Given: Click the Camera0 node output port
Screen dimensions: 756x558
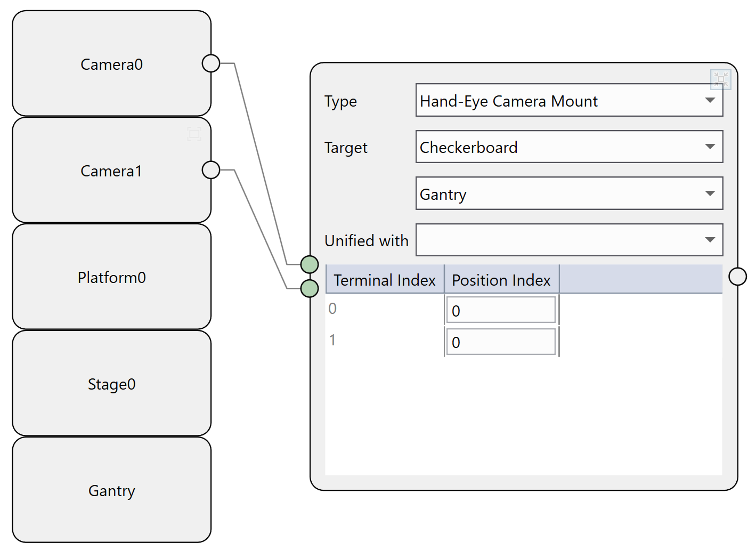Looking at the screenshot, I should click(x=211, y=63).
